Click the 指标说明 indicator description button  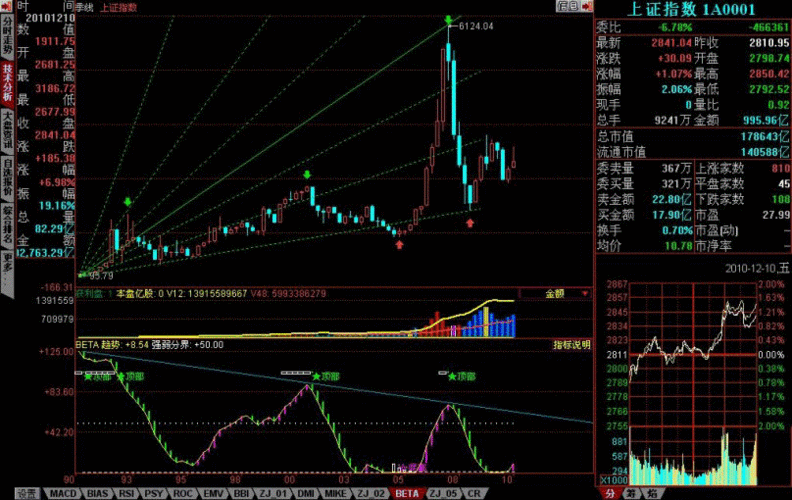[571, 345]
